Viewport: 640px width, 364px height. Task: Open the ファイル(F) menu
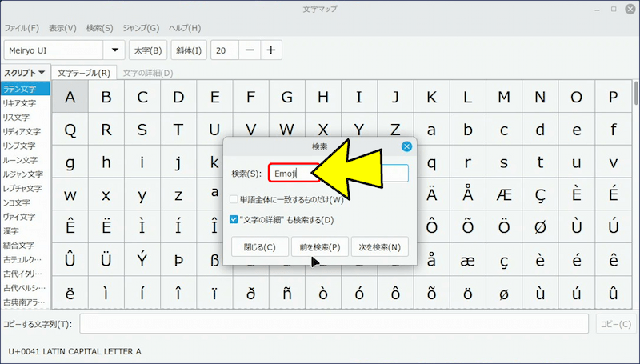22,28
